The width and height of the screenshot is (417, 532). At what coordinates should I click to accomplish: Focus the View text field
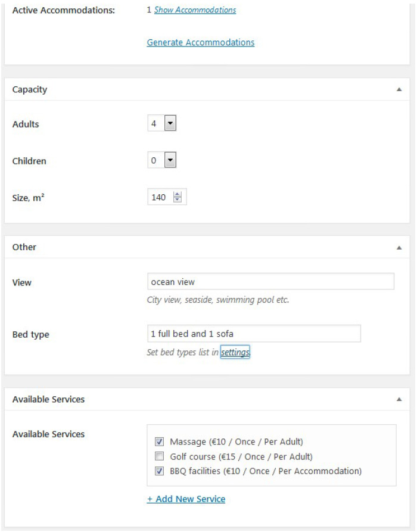(270, 282)
